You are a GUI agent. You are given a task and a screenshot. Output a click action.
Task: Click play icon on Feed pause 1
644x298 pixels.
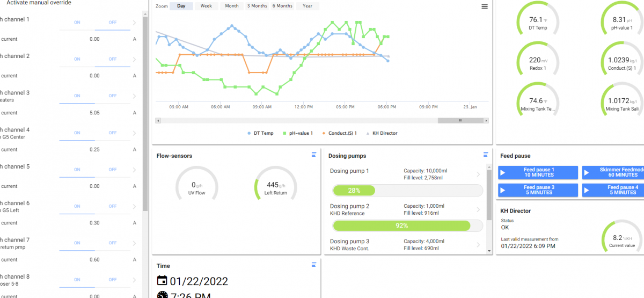(x=503, y=172)
